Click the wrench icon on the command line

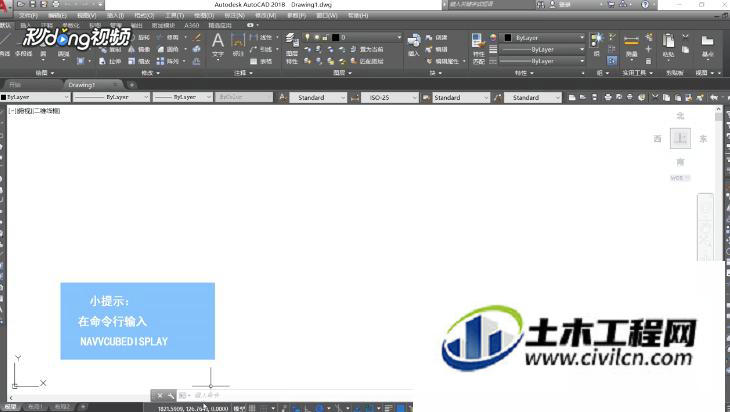pos(171,396)
